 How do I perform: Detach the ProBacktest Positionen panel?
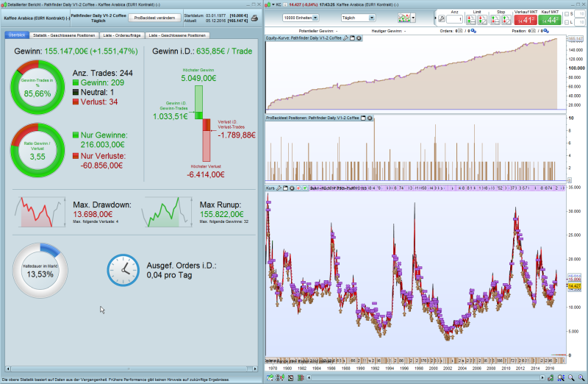click(363, 118)
